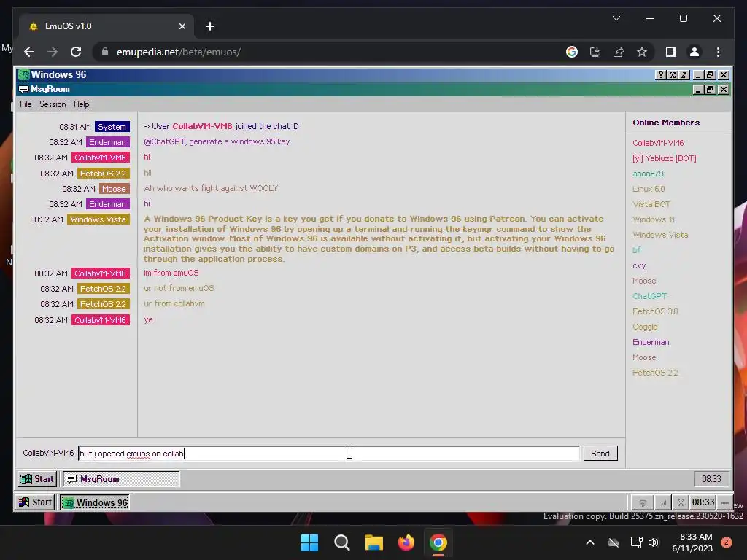Toggle fullscreen icon in Windows 96 title bar
This screenshot has height=560, width=747.
tap(672, 75)
